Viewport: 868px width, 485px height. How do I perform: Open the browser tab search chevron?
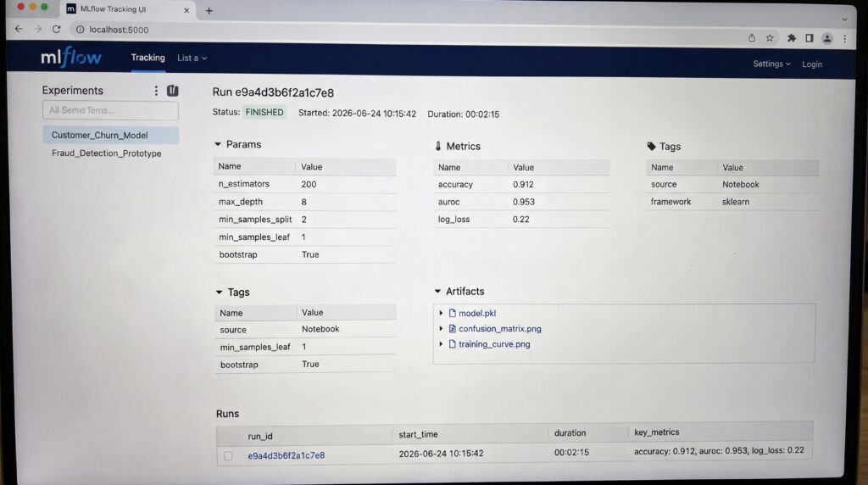(x=844, y=19)
